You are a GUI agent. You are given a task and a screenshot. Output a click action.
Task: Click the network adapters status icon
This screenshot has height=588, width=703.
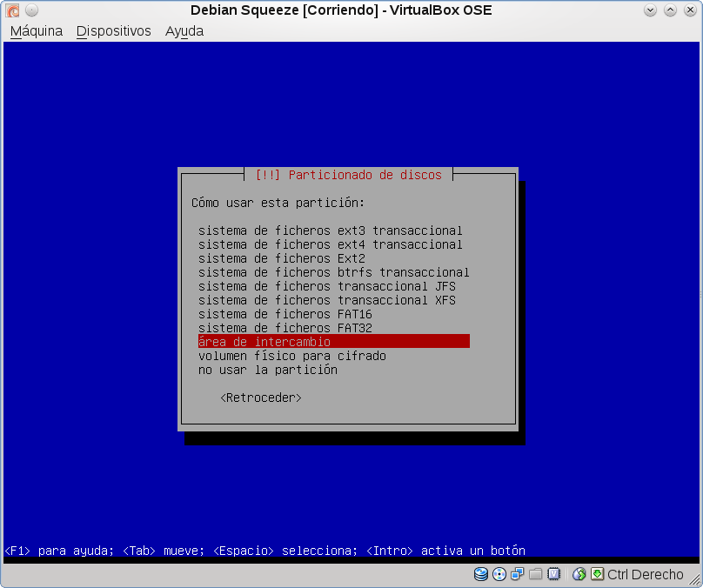[x=518, y=574]
